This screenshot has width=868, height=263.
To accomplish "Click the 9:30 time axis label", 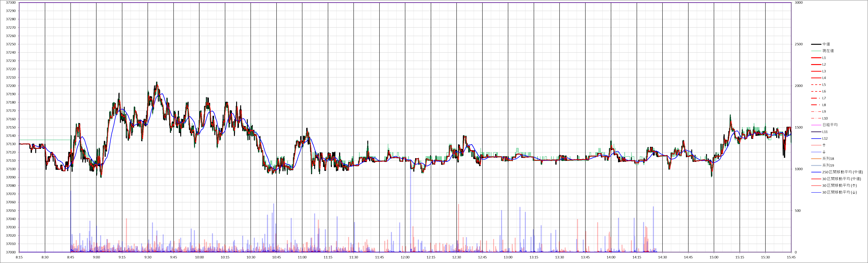I will click(148, 257).
